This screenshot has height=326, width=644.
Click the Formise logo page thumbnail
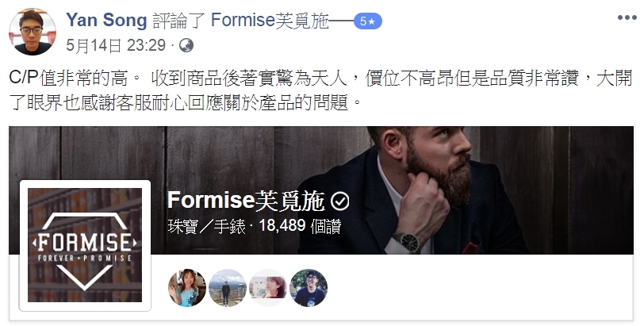coord(85,245)
